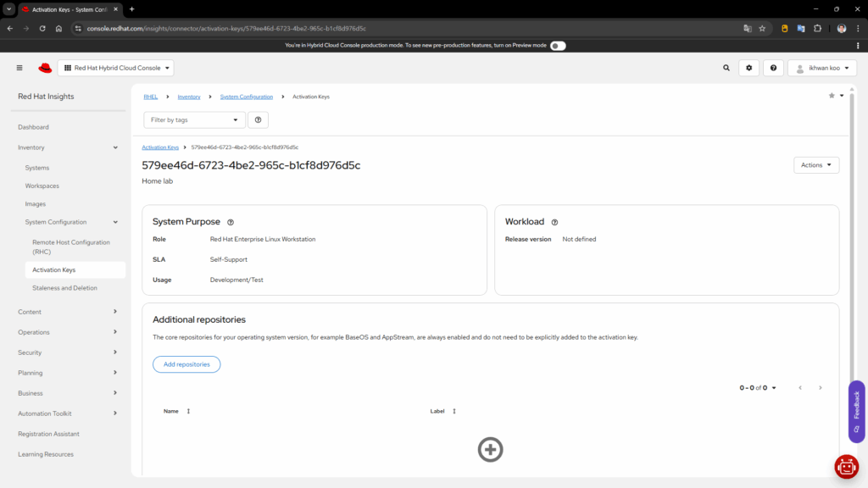Open the search magnifier icon
Screen dimensions: 868x488
tap(726, 68)
